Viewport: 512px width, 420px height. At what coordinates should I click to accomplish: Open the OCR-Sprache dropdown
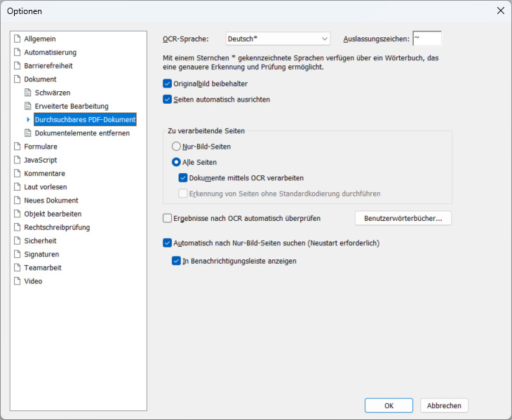[278, 39]
